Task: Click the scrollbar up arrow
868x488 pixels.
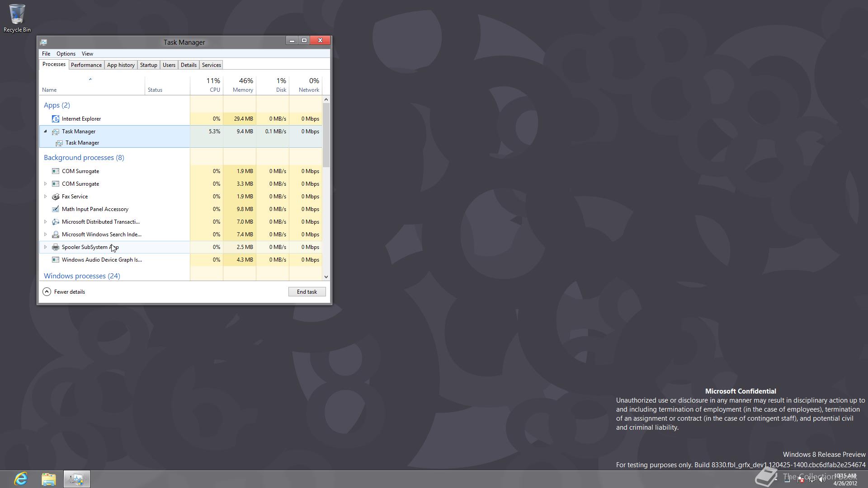Action: pyautogui.click(x=326, y=99)
